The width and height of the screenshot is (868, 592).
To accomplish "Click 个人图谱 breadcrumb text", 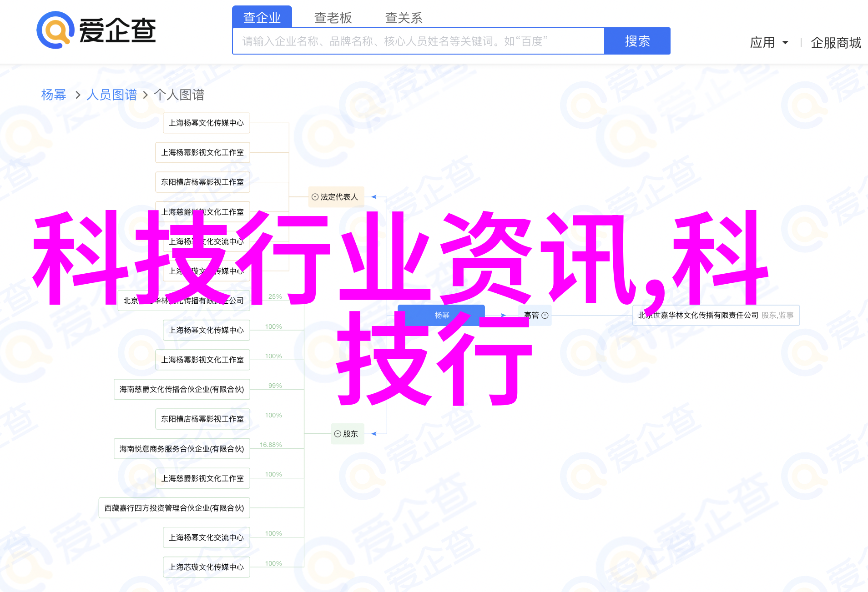I will [x=179, y=95].
